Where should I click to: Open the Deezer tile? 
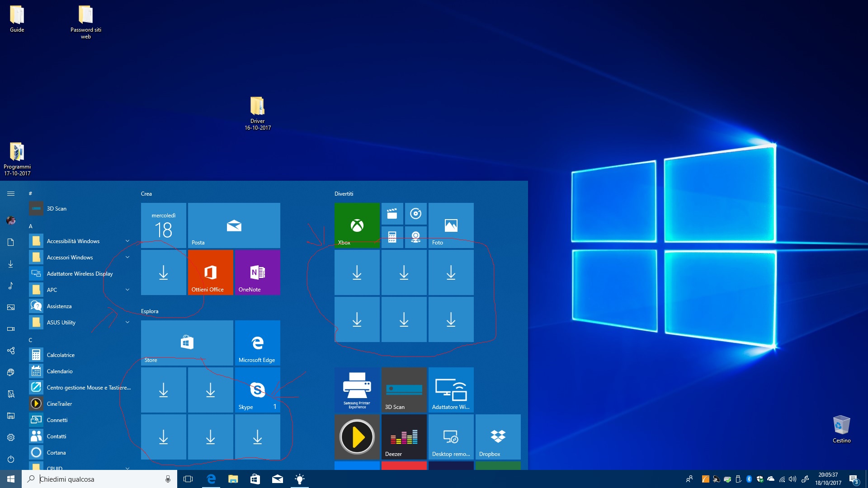404,437
